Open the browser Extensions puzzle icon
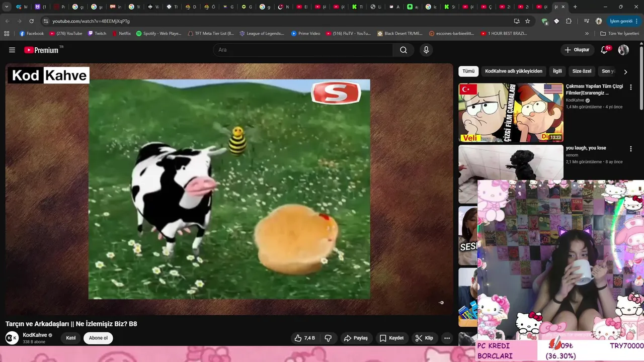 pos(569,21)
